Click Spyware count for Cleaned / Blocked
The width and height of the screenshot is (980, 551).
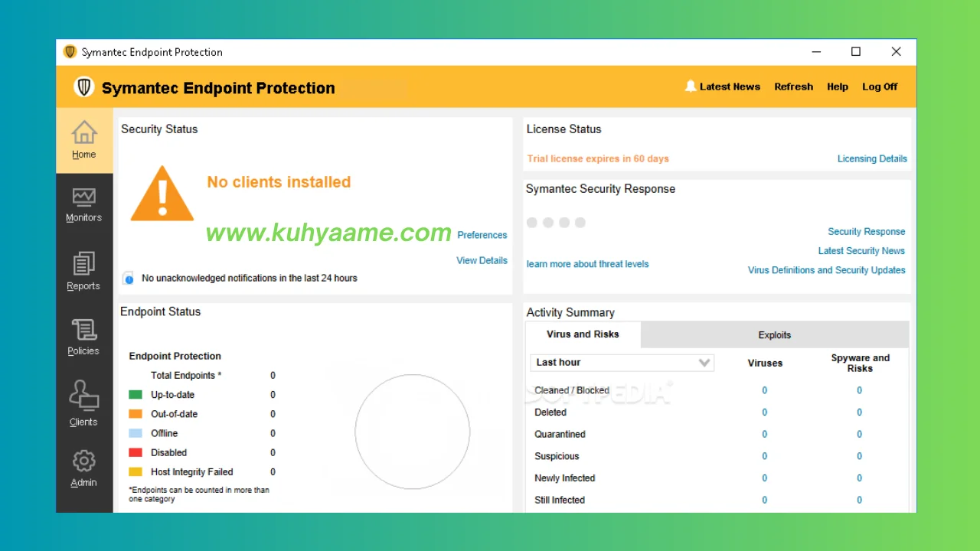[859, 390]
